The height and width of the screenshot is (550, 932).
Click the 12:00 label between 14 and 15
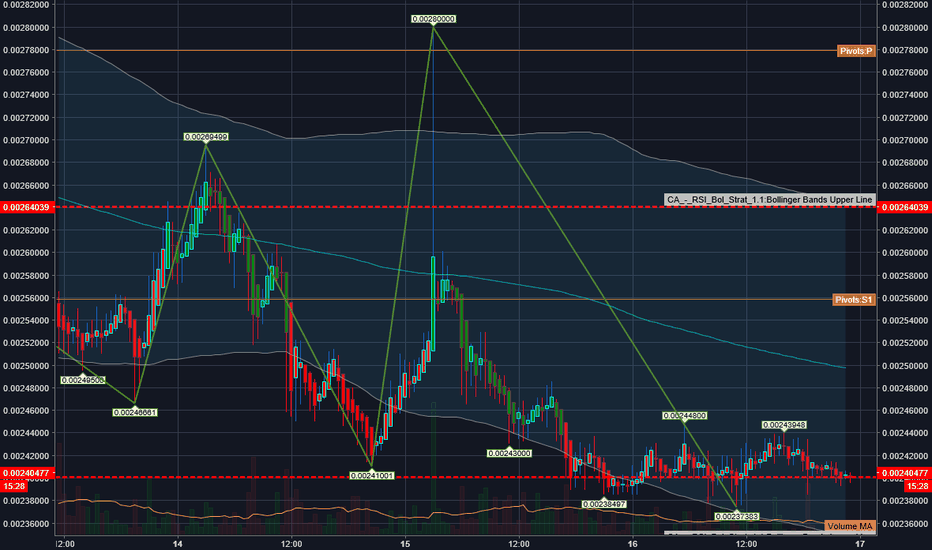click(x=291, y=544)
